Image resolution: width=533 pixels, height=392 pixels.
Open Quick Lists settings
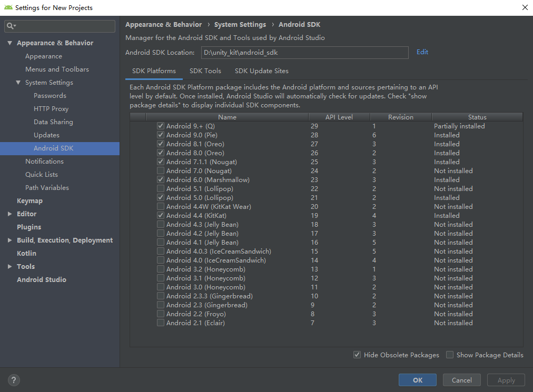pos(42,175)
